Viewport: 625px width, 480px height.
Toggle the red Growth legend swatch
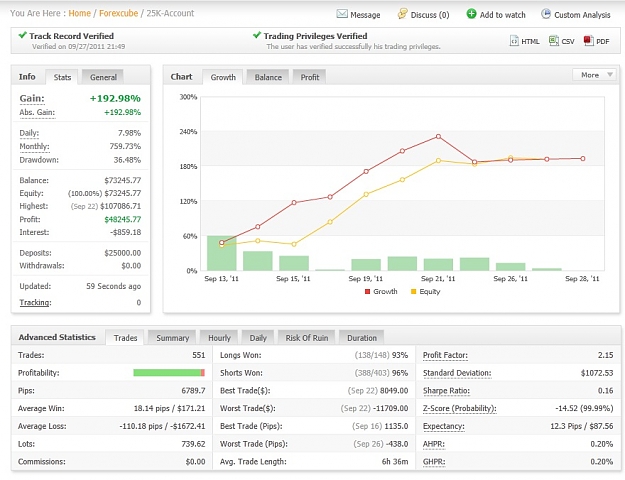(368, 291)
